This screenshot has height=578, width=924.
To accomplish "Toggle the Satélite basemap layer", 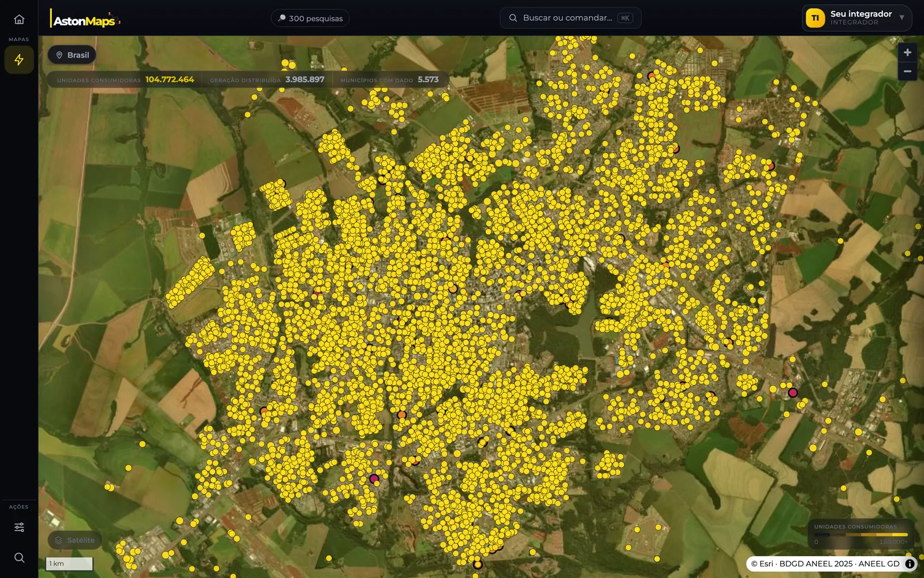I will point(74,540).
